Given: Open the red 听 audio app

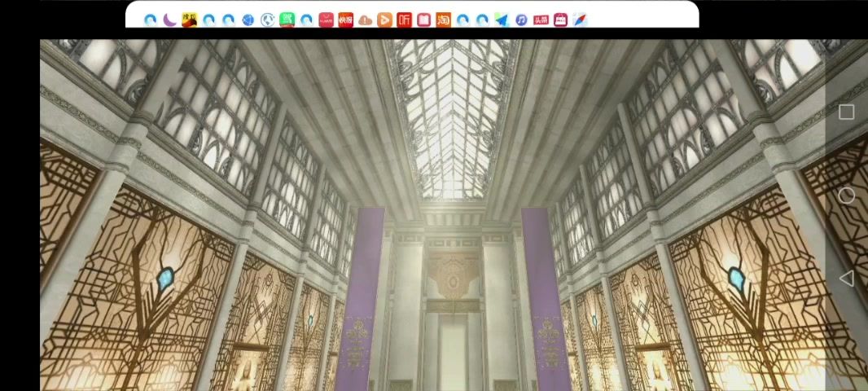Looking at the screenshot, I should click(x=404, y=20).
